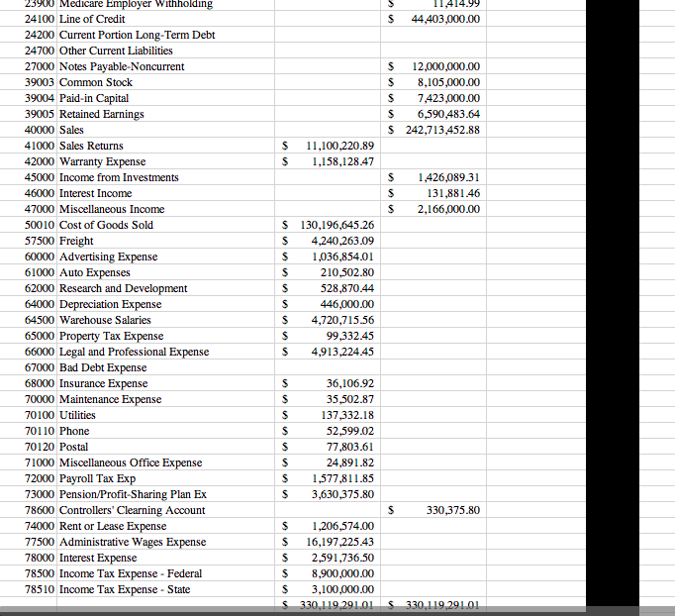Image resolution: width=675 pixels, height=616 pixels.
Task: Click account number 78600
Action: [x=40, y=510]
